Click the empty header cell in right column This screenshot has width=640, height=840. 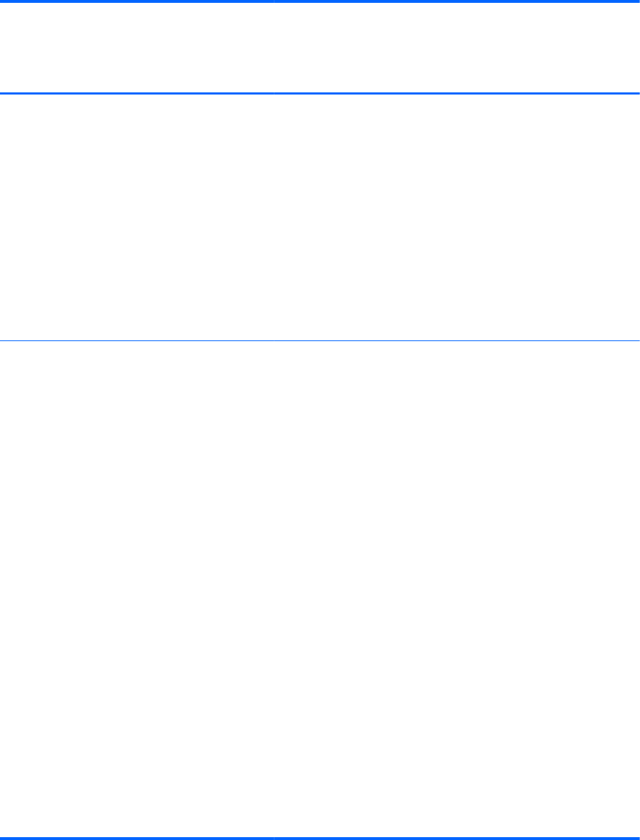click(457, 48)
